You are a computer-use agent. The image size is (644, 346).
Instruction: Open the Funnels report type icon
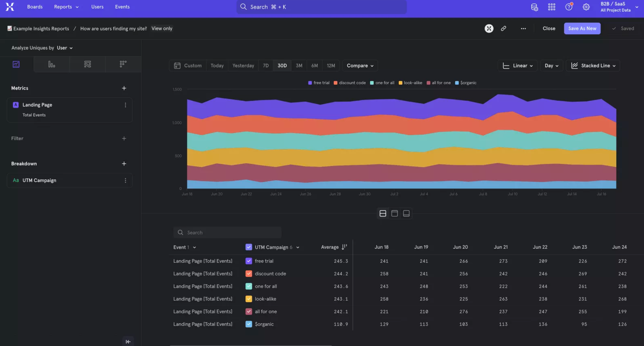click(51, 64)
